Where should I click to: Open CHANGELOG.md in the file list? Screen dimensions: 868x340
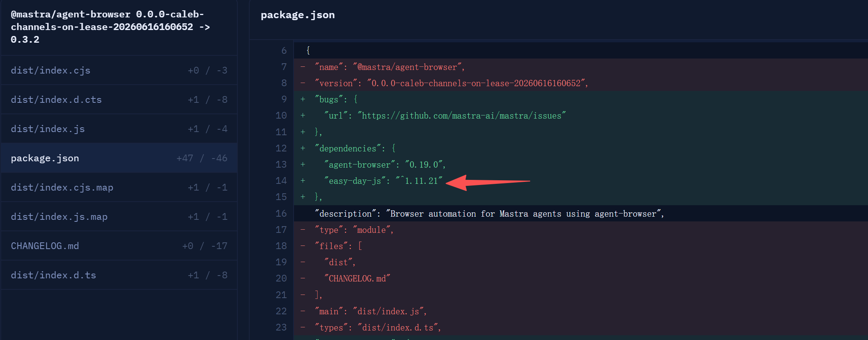tap(119, 246)
